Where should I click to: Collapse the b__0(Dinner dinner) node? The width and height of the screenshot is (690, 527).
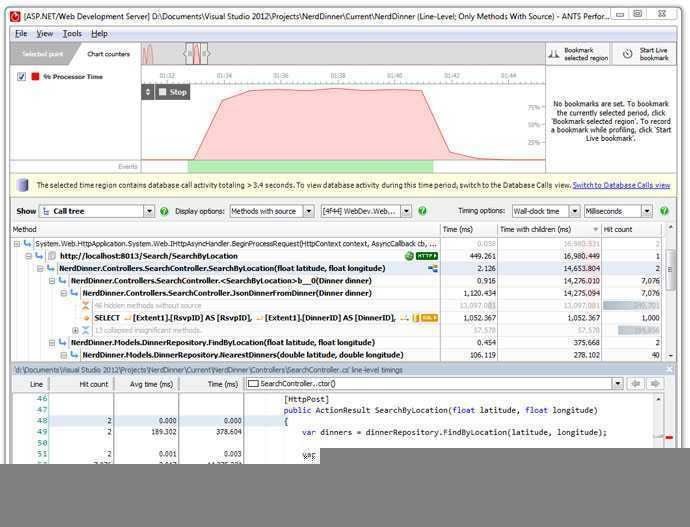(x=52, y=280)
